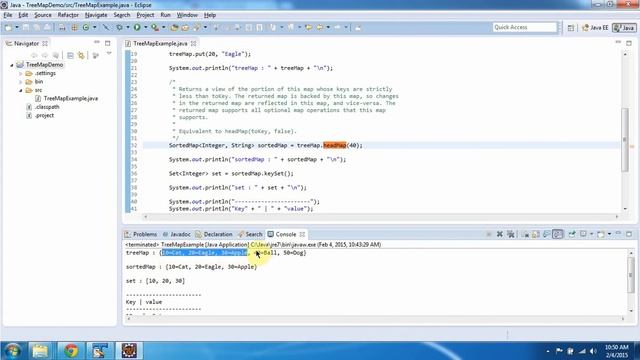Collapse All in Navigator toolbar
Image resolution: width=640 pixels, height=360 pixels.
tap(71, 55)
